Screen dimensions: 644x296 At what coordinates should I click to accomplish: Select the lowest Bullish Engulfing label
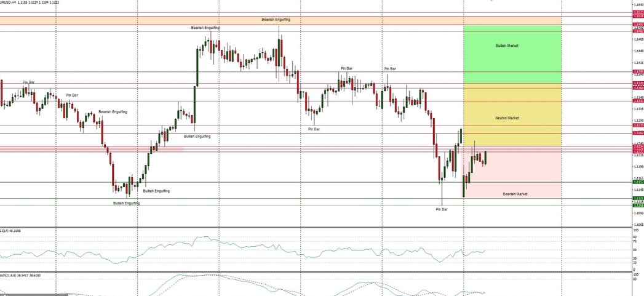[x=126, y=203]
